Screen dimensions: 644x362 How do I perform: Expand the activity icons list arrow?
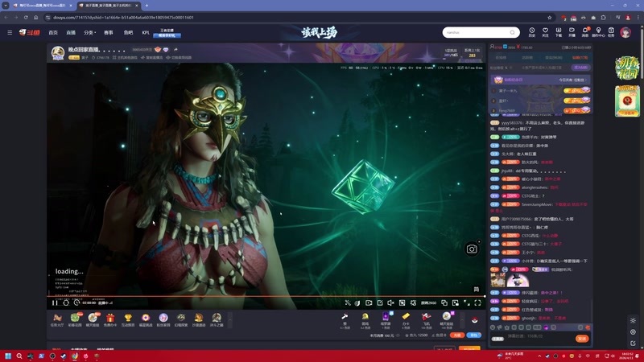point(230,320)
